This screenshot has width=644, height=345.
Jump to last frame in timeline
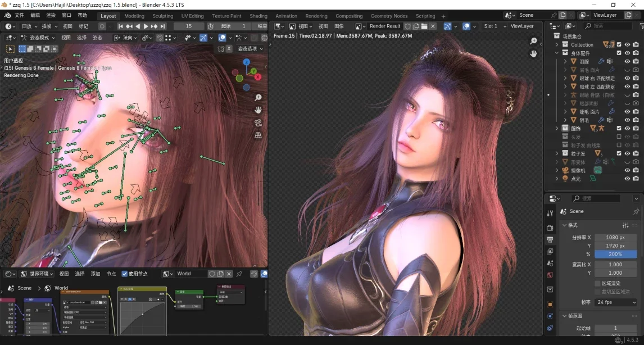point(162,26)
